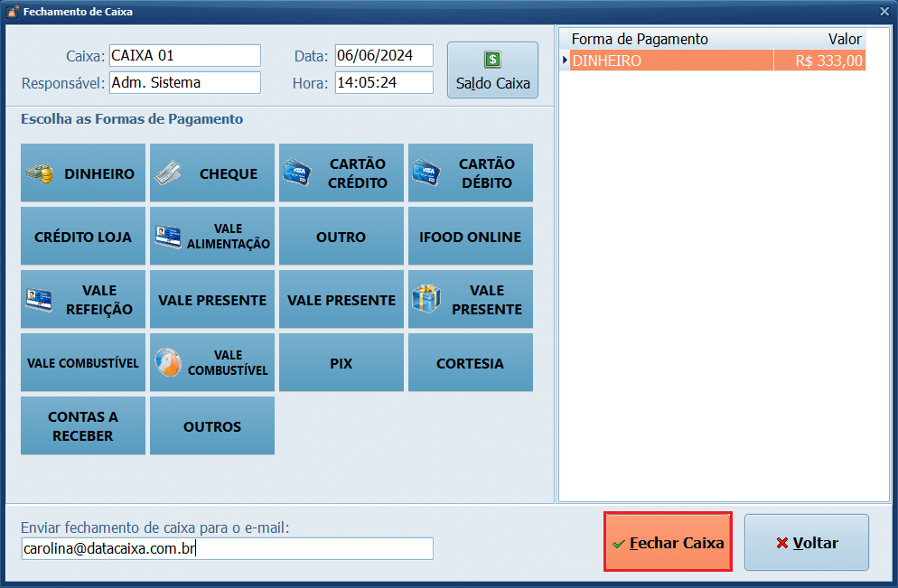The height and width of the screenshot is (588, 898).
Task: Select the OUTRO payment option
Action: pos(341,236)
